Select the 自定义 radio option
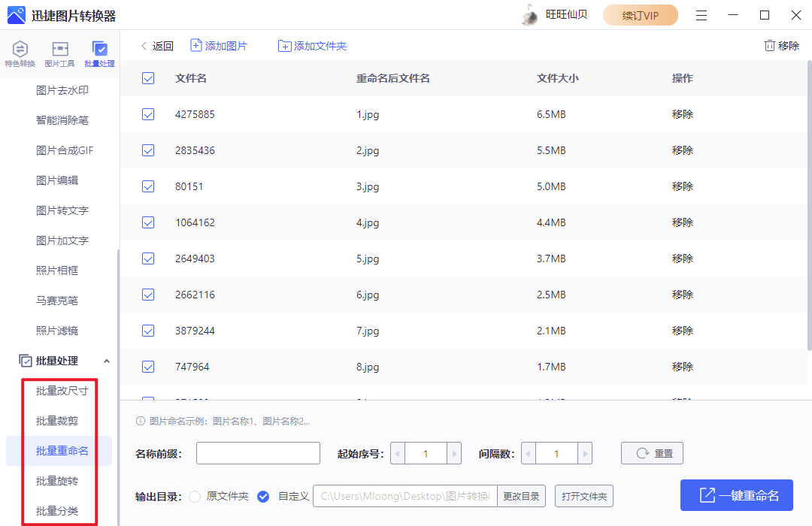Image resolution: width=812 pixels, height=526 pixels. click(263, 497)
